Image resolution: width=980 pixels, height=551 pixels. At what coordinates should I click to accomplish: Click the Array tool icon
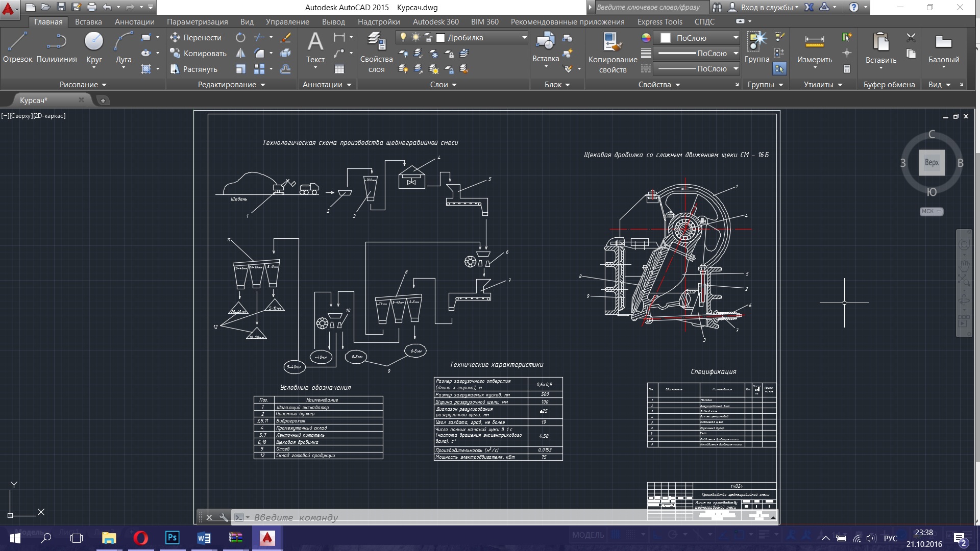pos(259,69)
